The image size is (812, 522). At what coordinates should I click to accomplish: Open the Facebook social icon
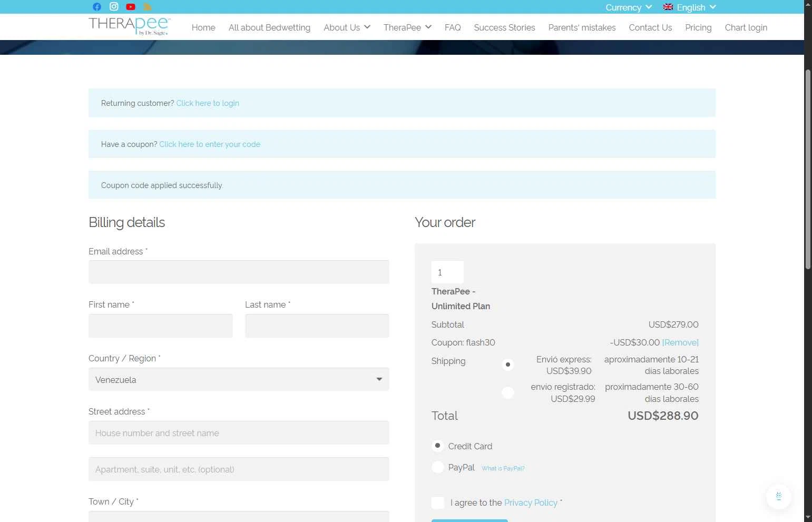[97, 7]
